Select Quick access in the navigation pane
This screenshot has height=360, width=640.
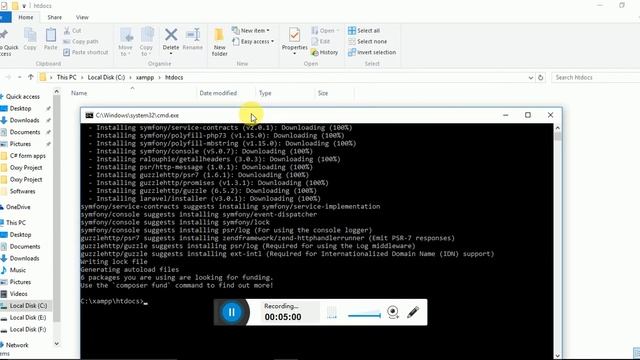coord(22,97)
